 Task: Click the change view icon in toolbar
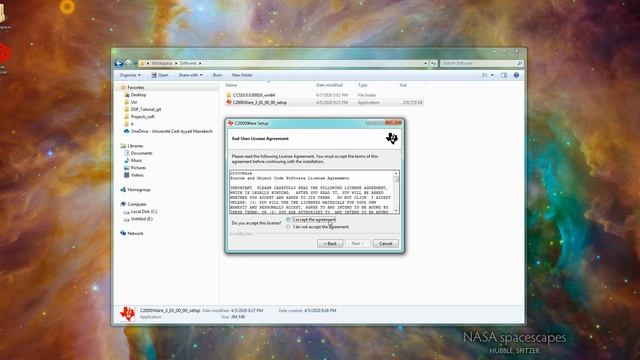point(484,75)
